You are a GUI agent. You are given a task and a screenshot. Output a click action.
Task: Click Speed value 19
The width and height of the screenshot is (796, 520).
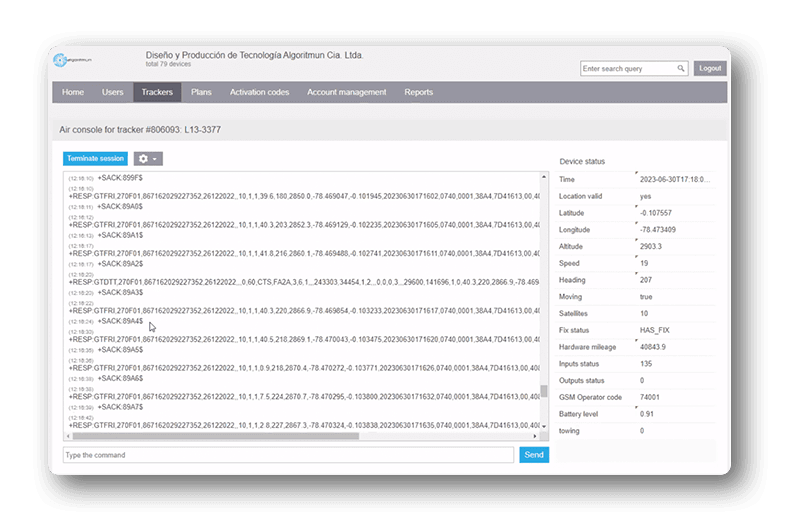click(644, 263)
